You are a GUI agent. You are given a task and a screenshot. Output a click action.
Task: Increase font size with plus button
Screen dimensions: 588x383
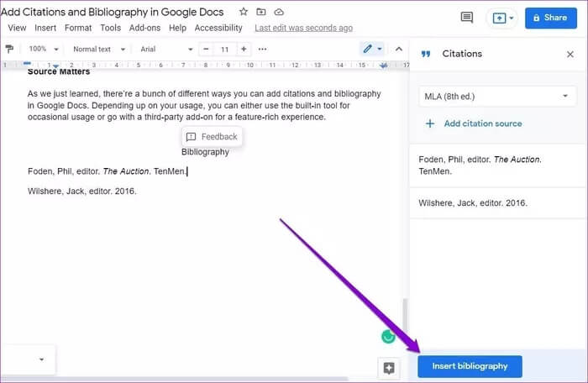(244, 50)
